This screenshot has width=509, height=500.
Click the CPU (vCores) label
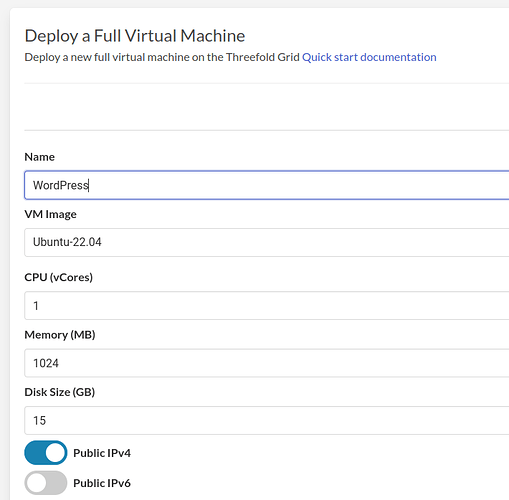[x=59, y=277]
